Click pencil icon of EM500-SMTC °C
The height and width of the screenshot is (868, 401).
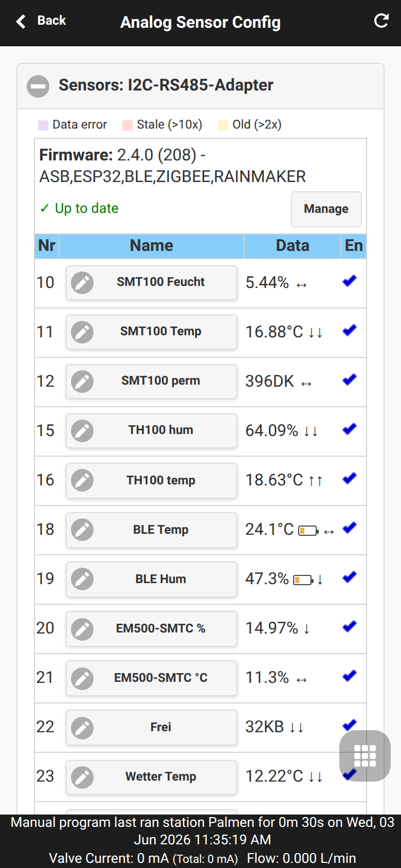(x=82, y=678)
